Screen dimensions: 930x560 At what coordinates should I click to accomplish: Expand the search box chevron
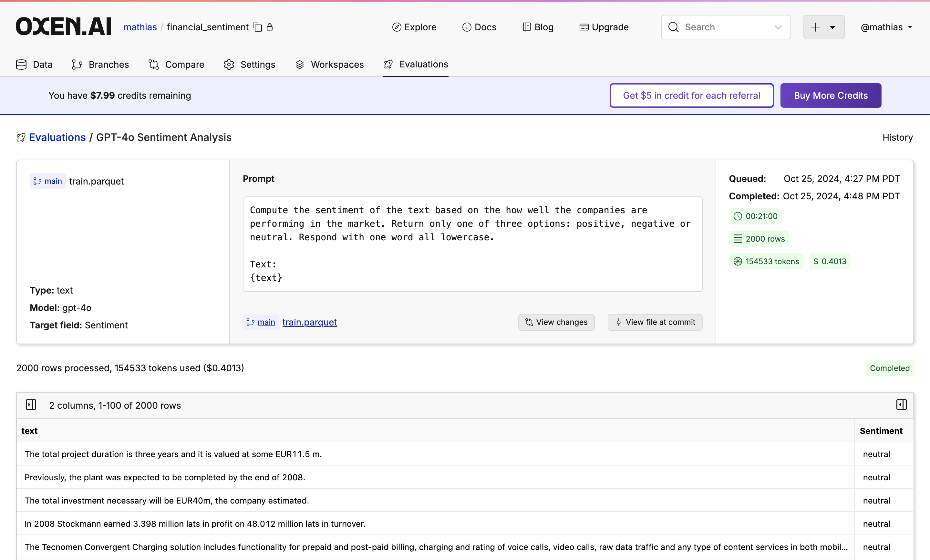point(778,27)
